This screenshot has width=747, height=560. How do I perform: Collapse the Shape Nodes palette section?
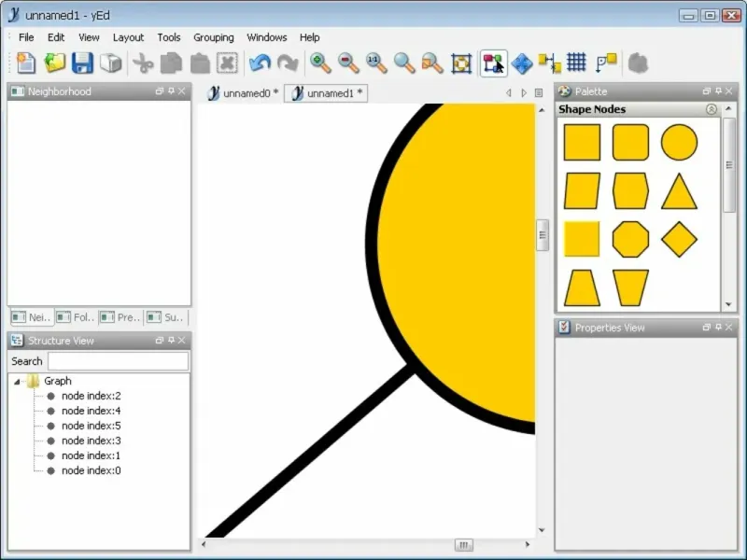pos(712,109)
